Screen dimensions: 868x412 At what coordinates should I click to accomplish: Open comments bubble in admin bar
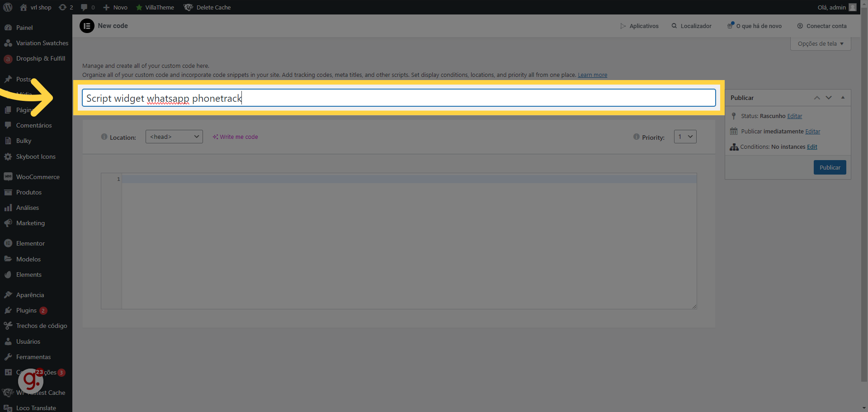coord(88,7)
